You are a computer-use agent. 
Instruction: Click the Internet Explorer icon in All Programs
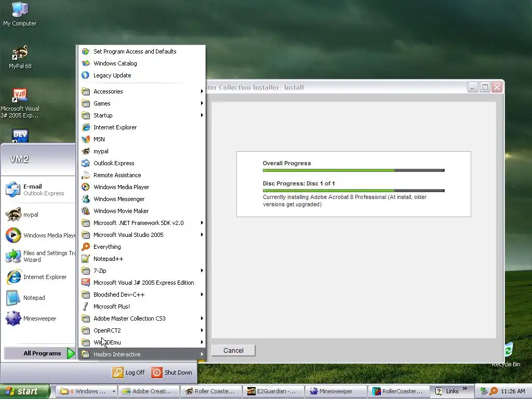[x=86, y=127]
